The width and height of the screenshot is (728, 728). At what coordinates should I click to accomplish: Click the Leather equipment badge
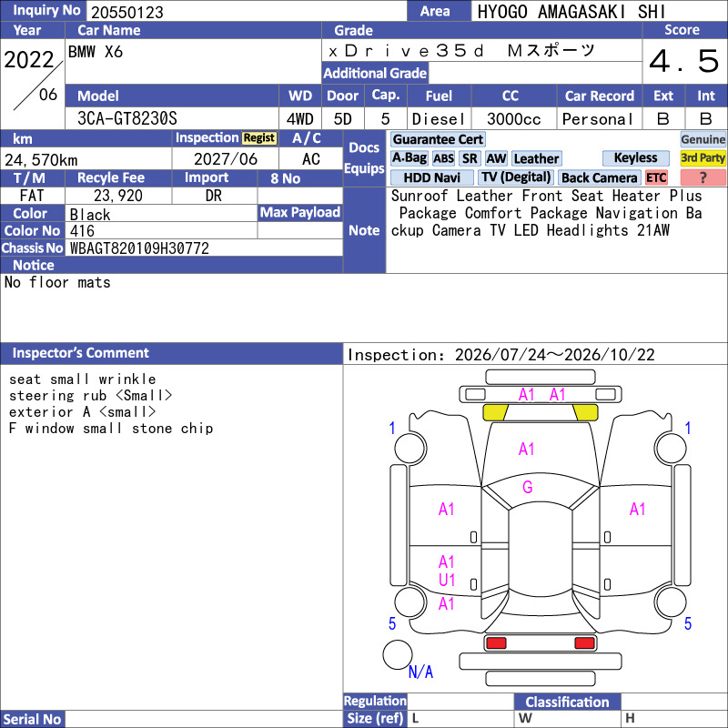click(x=536, y=158)
